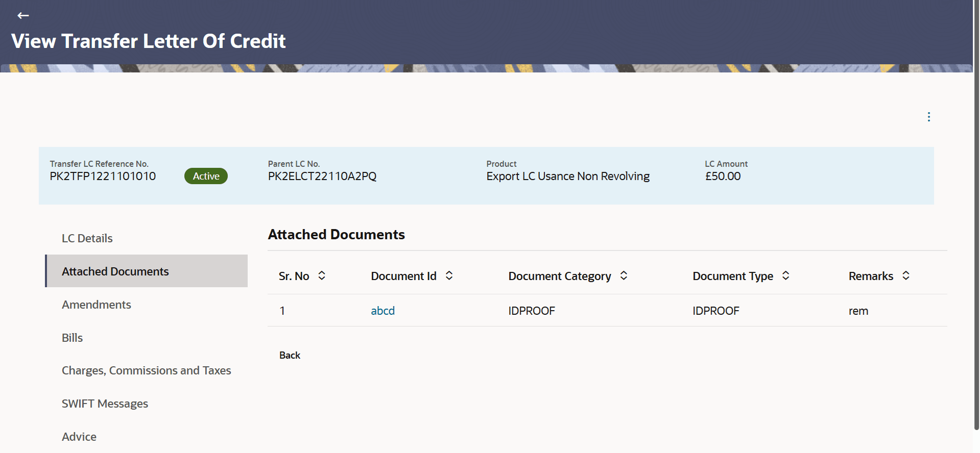Sort table by Document Type column
Screen dimensions: 980x453
tap(785, 275)
